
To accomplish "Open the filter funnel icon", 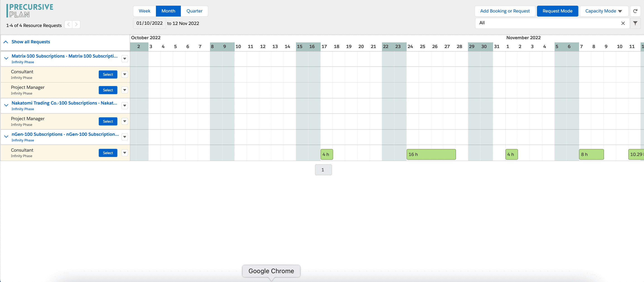I will click(635, 23).
